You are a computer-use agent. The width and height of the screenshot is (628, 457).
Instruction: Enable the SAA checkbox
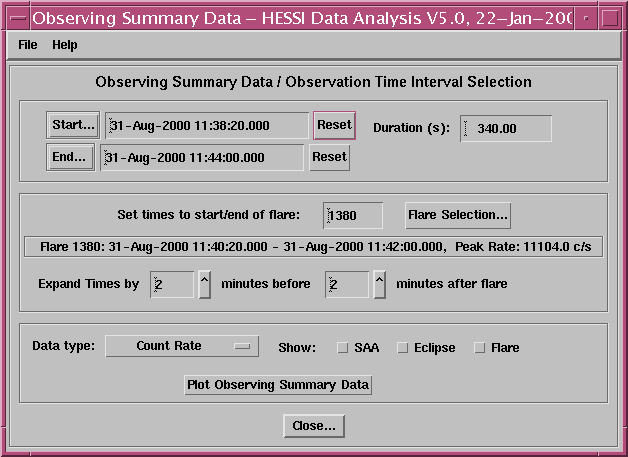pyautogui.click(x=342, y=348)
